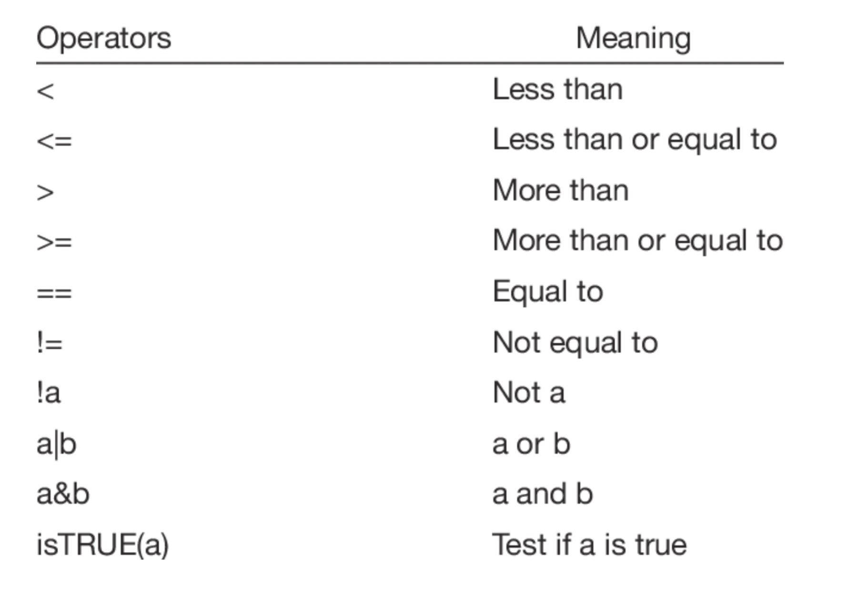The image size is (868, 602).
Task: Select "Test if a is true" text
Action: click(589, 544)
